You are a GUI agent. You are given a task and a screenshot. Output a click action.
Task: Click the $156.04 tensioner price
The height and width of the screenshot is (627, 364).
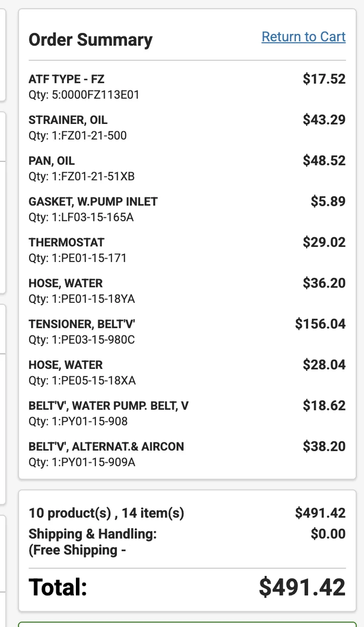tap(320, 324)
